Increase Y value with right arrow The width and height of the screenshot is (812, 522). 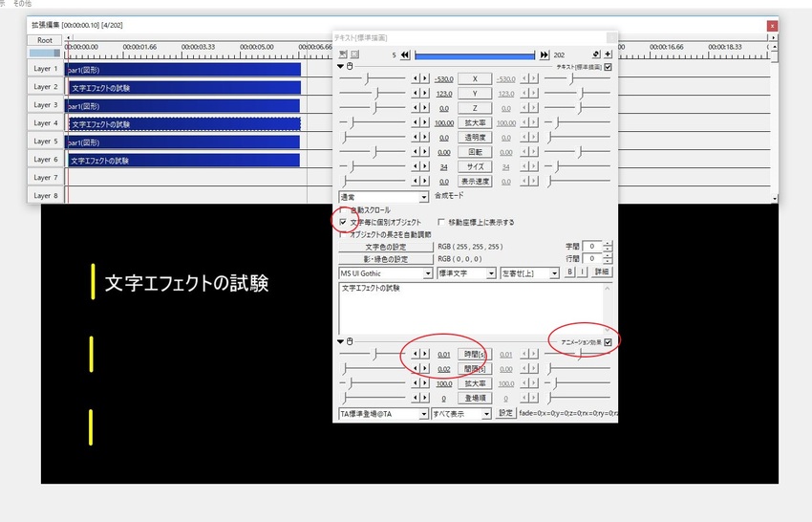[x=425, y=94]
